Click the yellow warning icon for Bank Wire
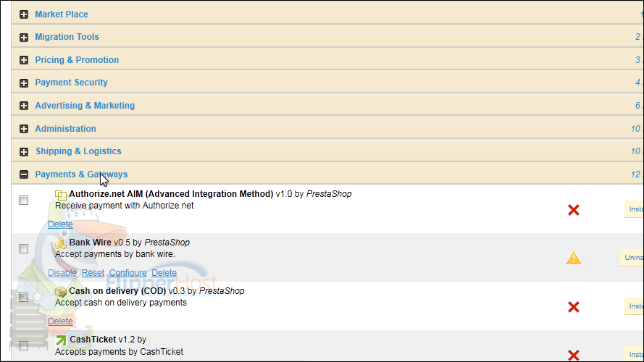 click(573, 258)
